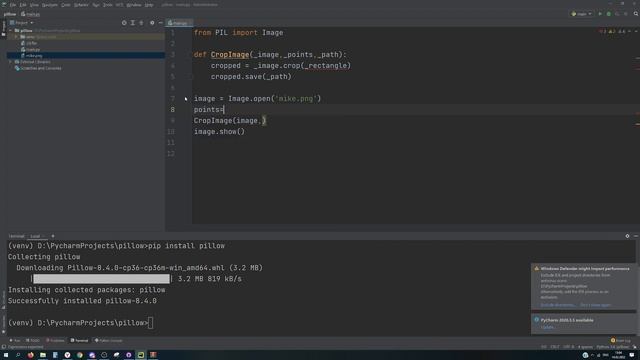Place cursor after points= on line 8
Screen dimensions: 640x360
[224, 109]
